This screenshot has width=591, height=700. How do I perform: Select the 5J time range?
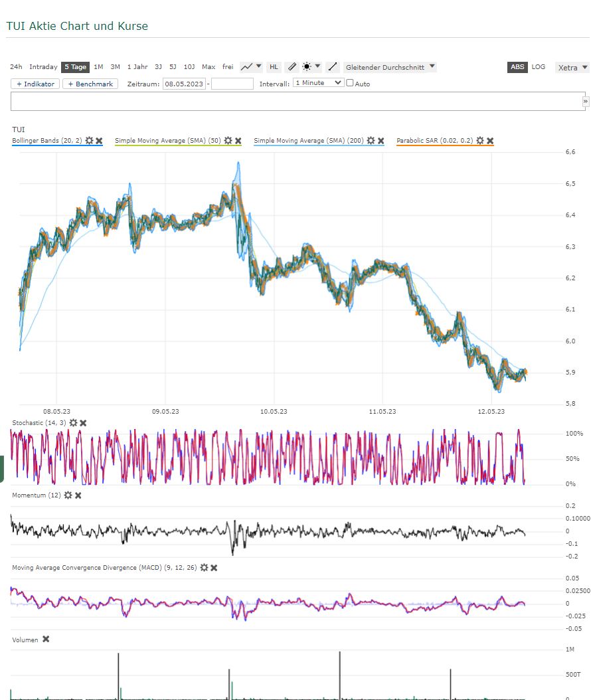[x=173, y=67]
